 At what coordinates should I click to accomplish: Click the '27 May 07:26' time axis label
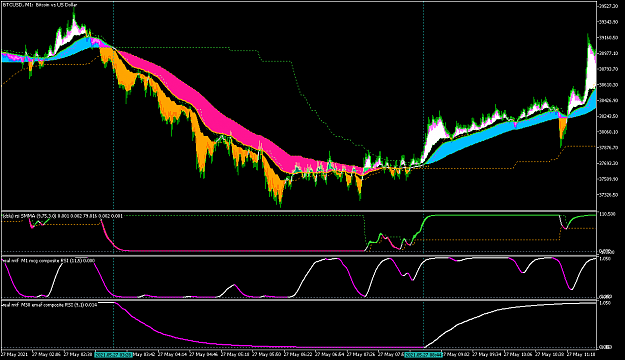[362, 354]
